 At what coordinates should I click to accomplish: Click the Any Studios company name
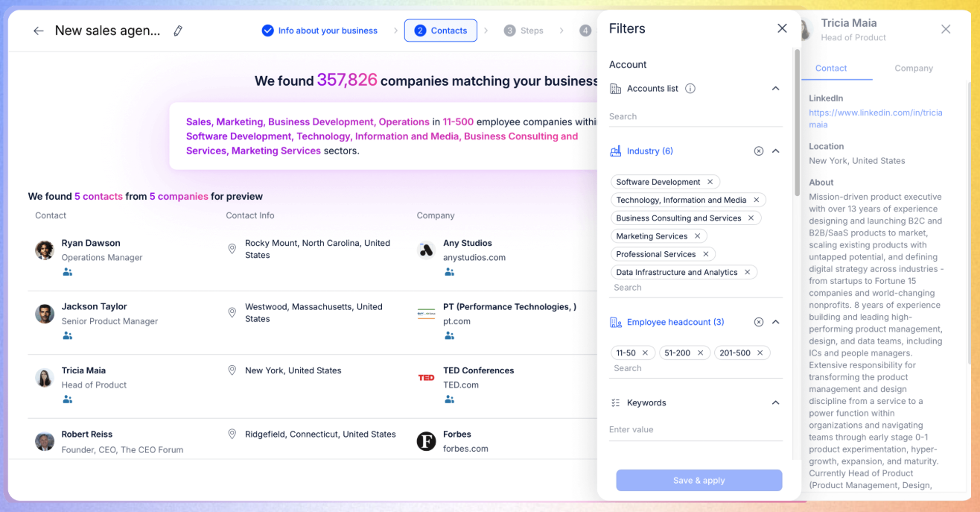click(468, 243)
